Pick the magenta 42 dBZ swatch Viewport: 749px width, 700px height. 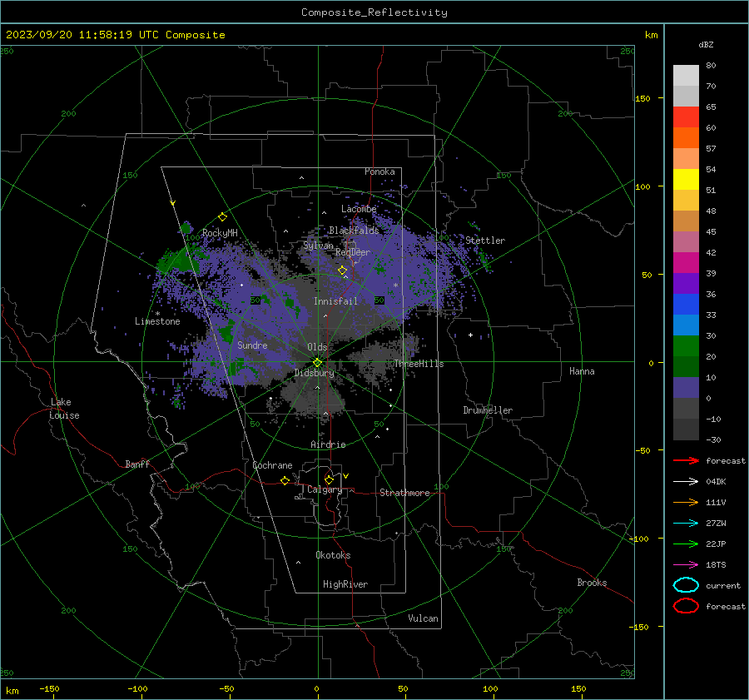point(686,262)
